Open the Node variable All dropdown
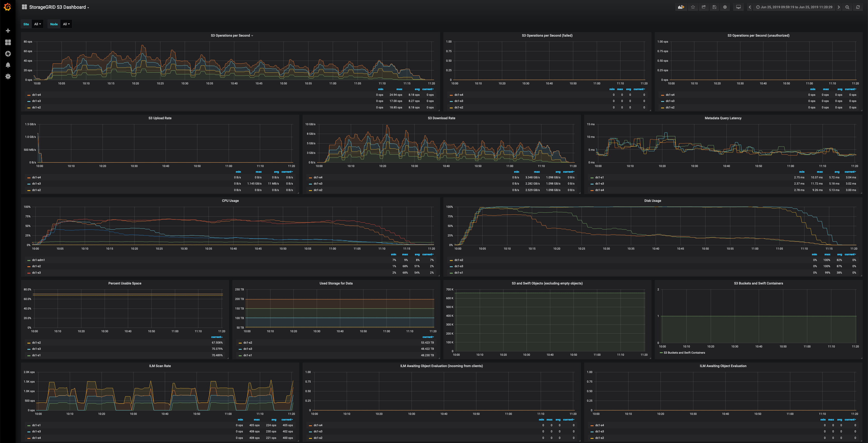Viewport: 868px width, 443px height. (x=66, y=24)
